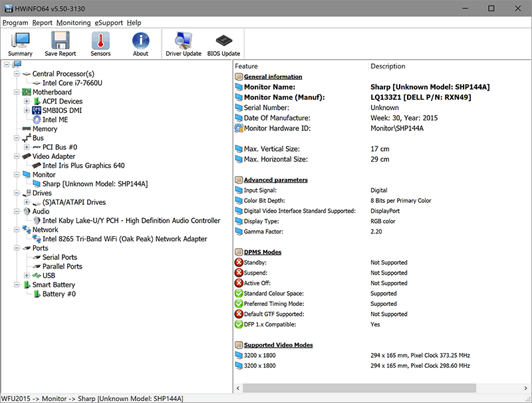Select the Parallel Ports tree item

[63, 266]
